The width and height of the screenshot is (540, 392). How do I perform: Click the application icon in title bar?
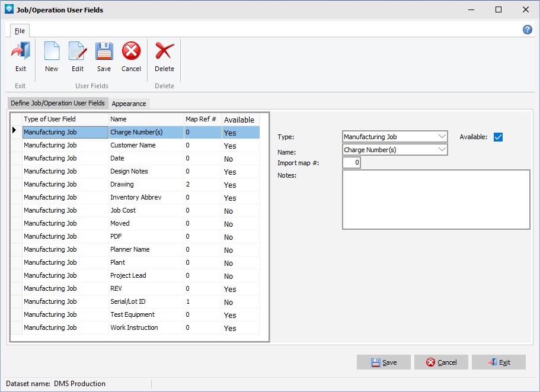click(x=8, y=9)
